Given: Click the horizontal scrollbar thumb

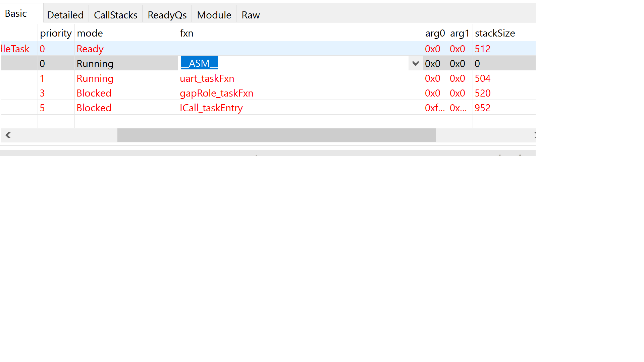Looking at the screenshot, I should point(276,135).
